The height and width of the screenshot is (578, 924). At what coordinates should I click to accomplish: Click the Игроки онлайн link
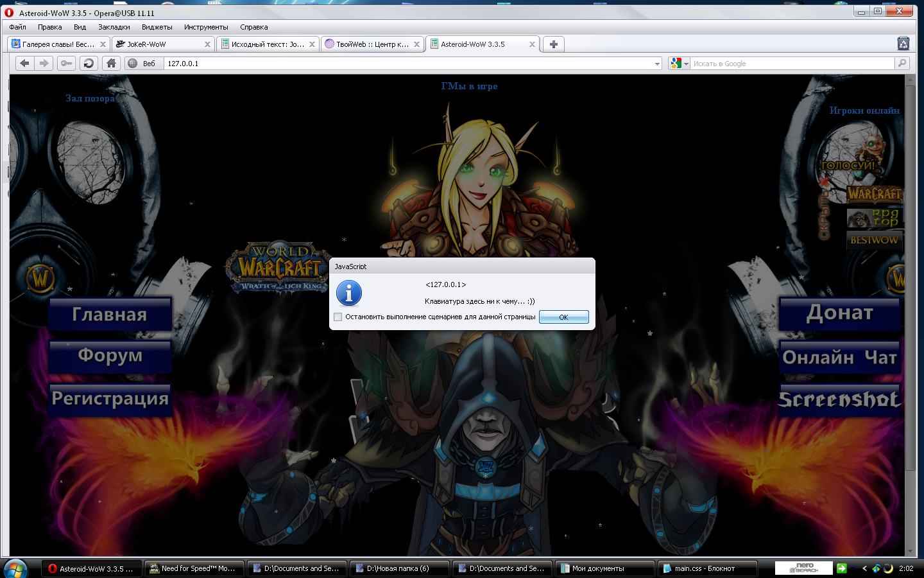tap(864, 110)
